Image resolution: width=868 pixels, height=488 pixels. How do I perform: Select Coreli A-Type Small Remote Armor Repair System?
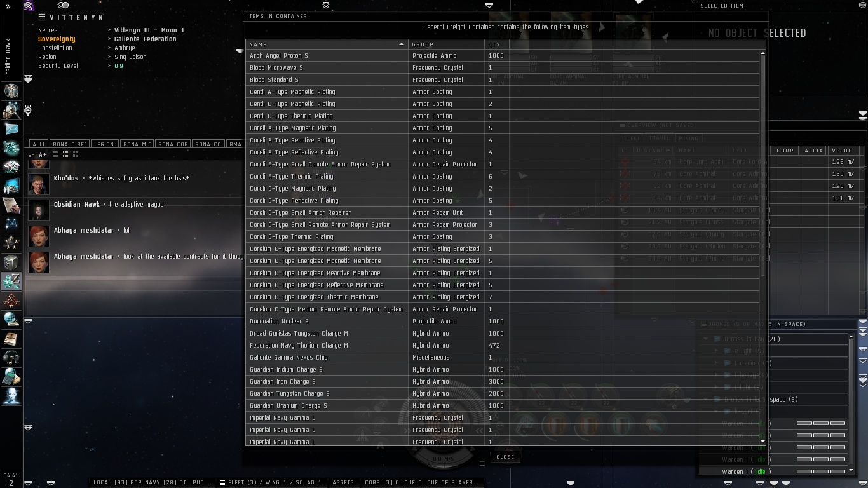[x=503, y=165]
